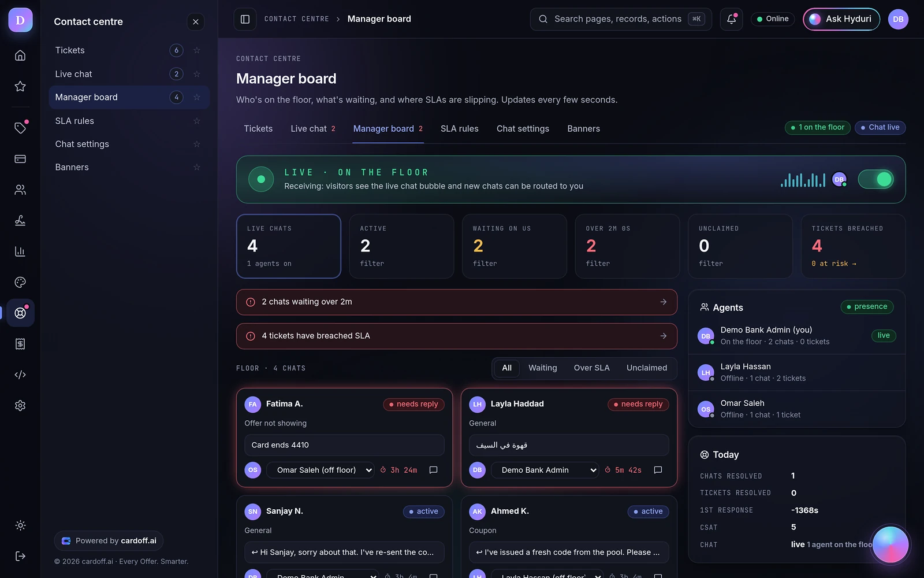Open settings gear in left rail
924x578 pixels.
20,406
